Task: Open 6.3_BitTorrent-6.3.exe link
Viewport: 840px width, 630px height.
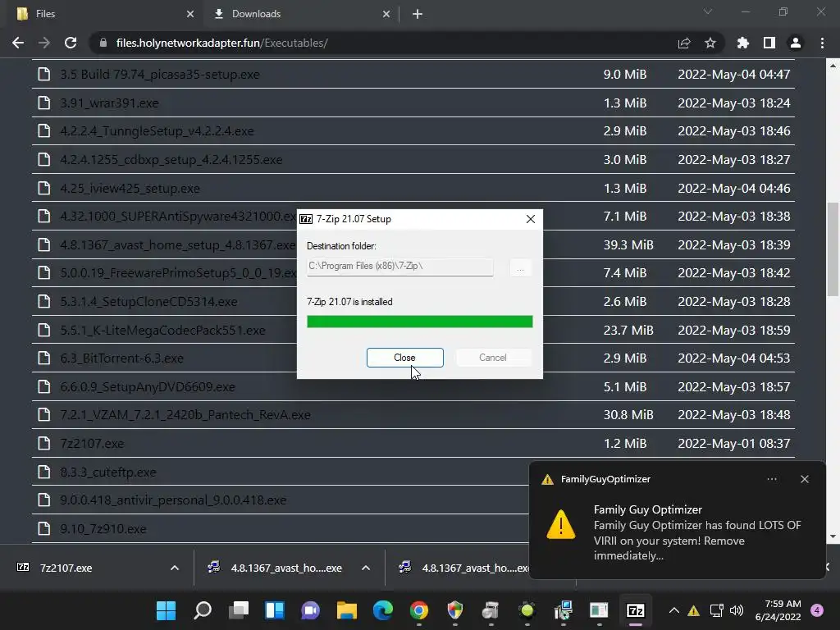Action: click(x=121, y=358)
